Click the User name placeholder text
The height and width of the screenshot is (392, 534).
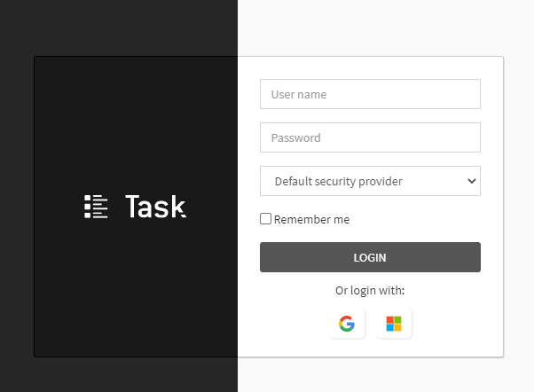(x=299, y=94)
